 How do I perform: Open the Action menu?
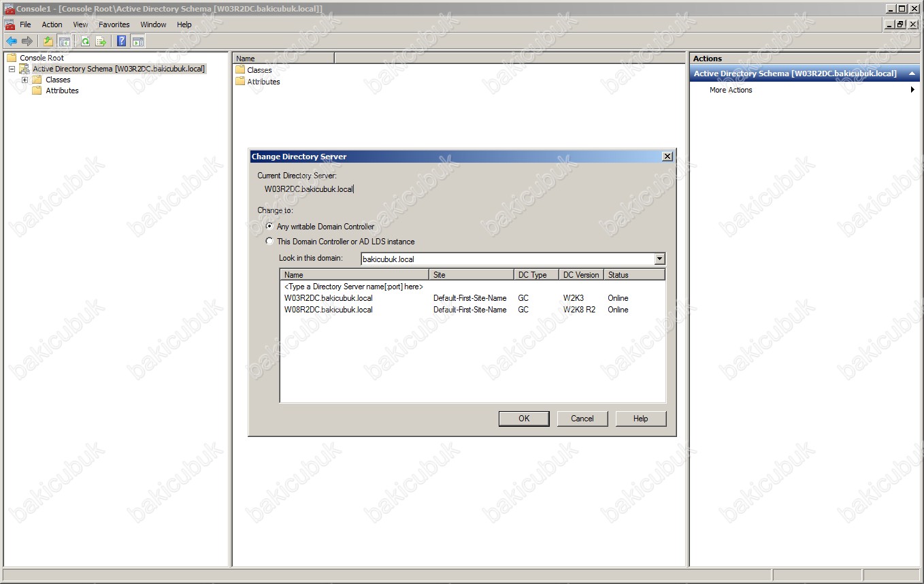[x=52, y=25]
